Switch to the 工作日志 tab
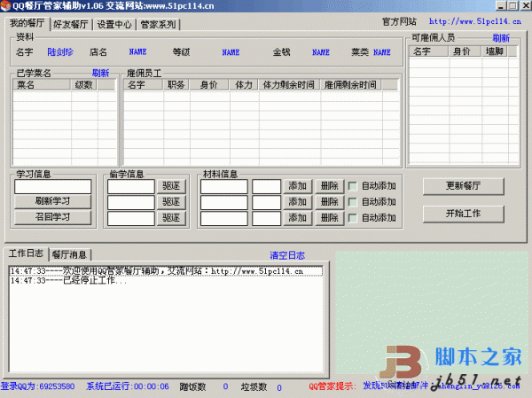 pos(26,254)
